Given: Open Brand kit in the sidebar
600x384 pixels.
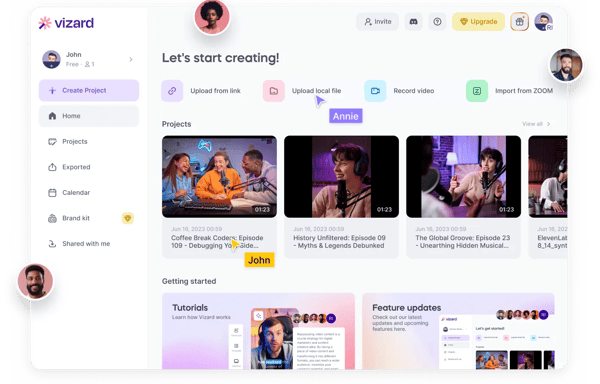Looking at the screenshot, I should 89,218.
